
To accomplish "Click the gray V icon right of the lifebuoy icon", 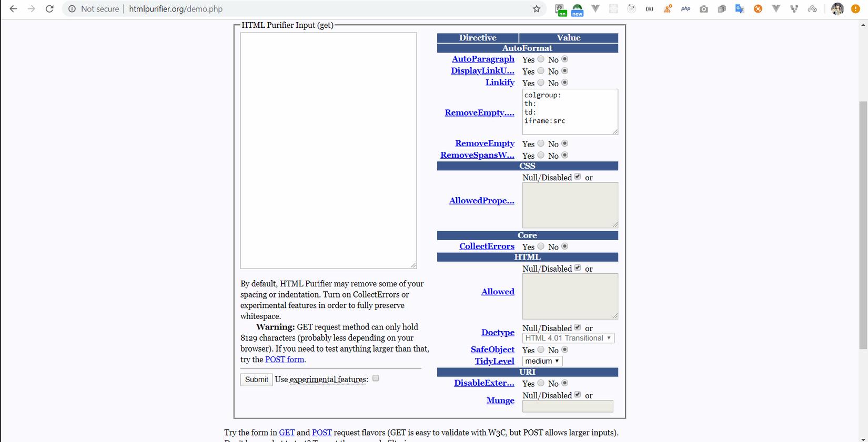I will (x=776, y=9).
